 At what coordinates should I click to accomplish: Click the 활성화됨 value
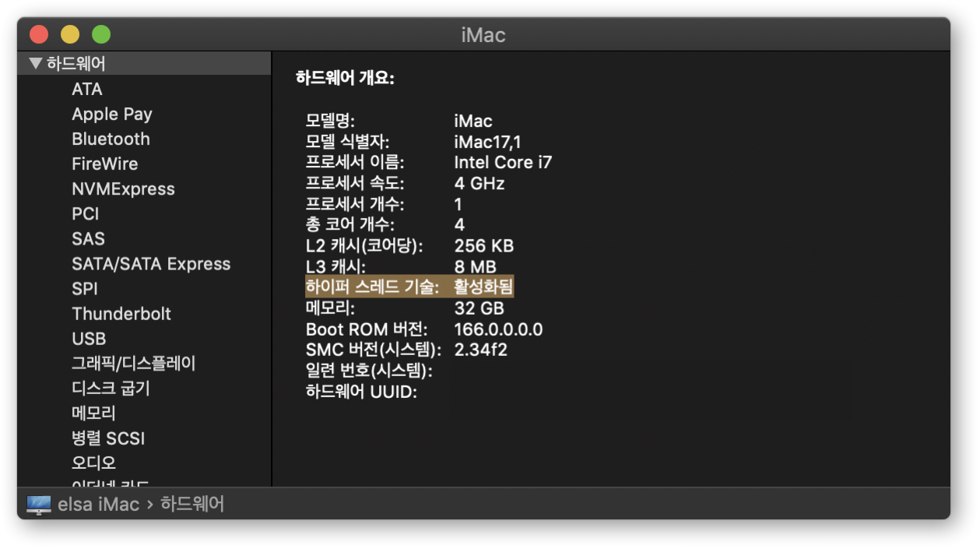click(x=483, y=287)
